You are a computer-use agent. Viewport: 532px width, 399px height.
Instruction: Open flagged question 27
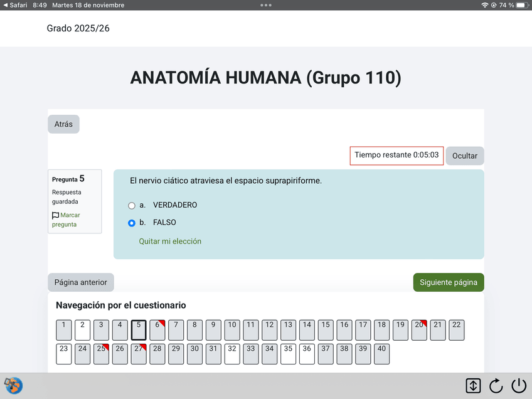139,354
